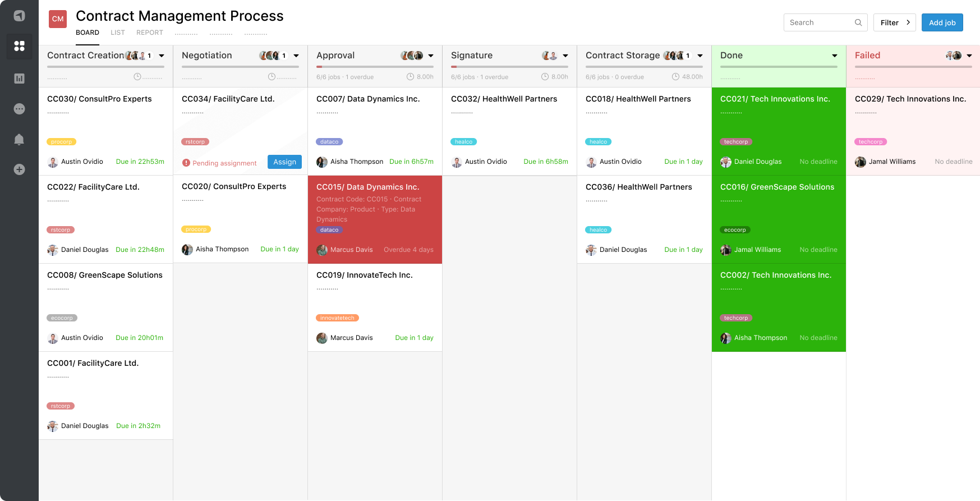Open notifications bell in sidebar

(19, 139)
